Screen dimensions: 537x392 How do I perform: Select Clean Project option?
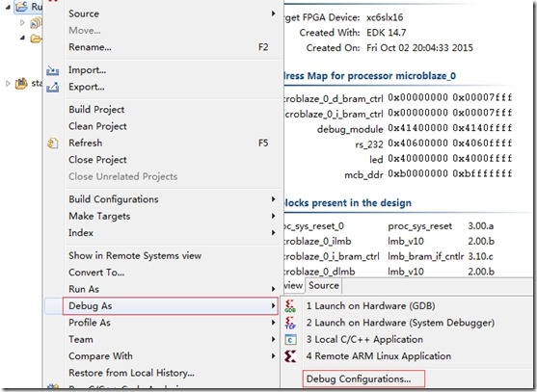click(x=97, y=126)
